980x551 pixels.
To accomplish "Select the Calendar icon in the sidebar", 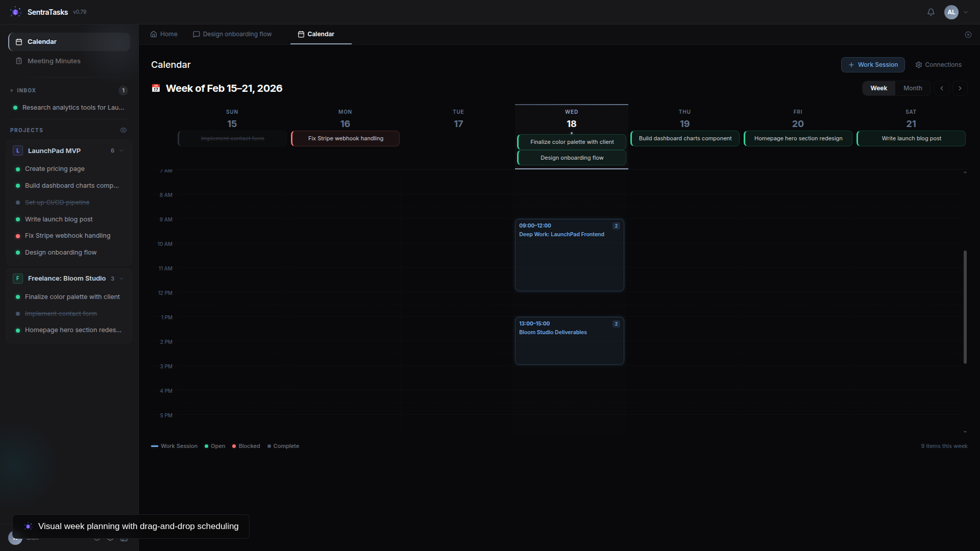I will point(19,41).
